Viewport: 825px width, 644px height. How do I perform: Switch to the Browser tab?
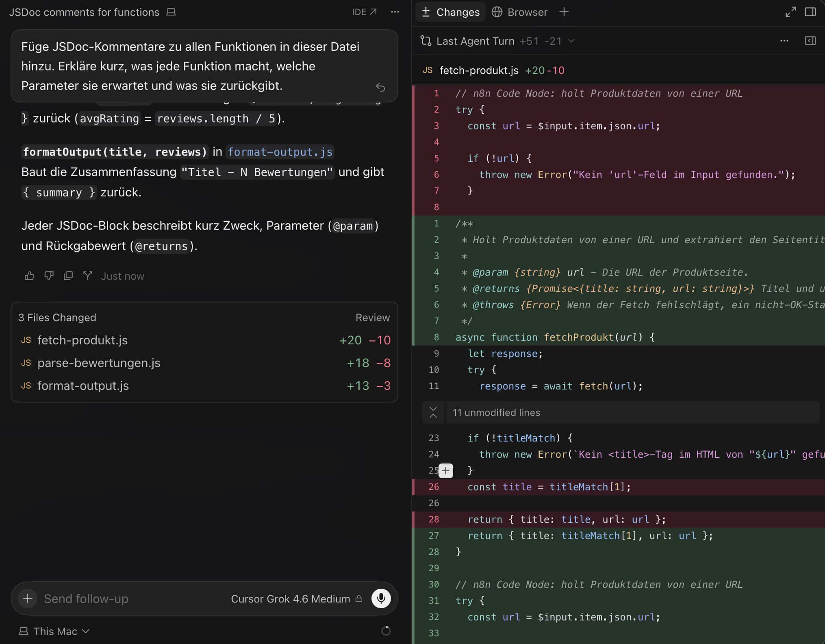(x=520, y=12)
